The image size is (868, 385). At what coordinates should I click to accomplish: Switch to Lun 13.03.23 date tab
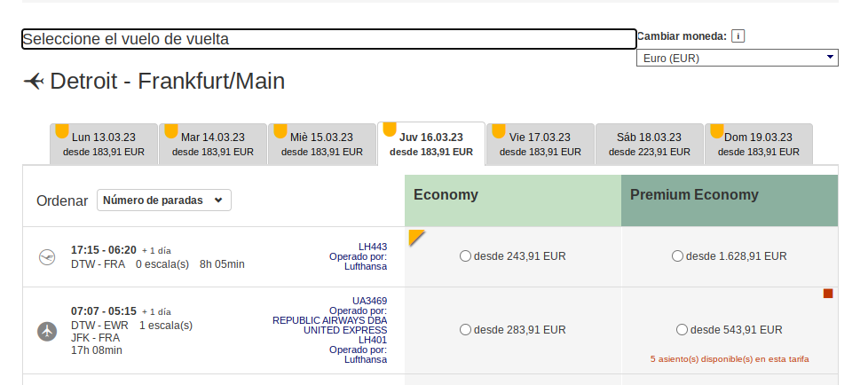coord(104,144)
